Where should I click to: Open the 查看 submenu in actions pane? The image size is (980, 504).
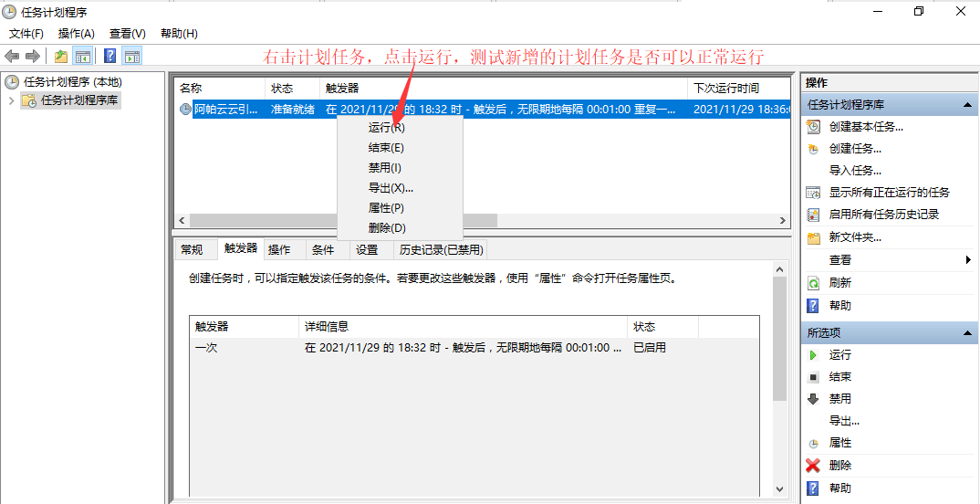(967, 260)
